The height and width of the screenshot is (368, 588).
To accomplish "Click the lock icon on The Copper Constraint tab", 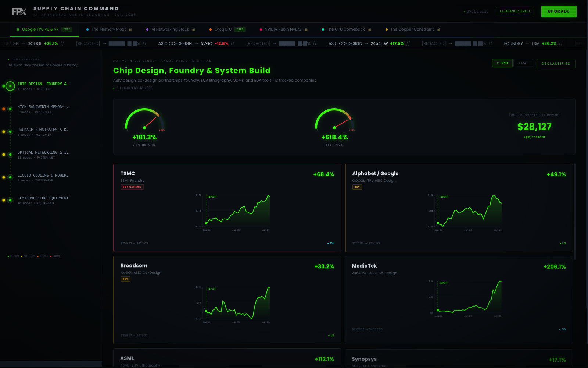I will pyautogui.click(x=438, y=29).
